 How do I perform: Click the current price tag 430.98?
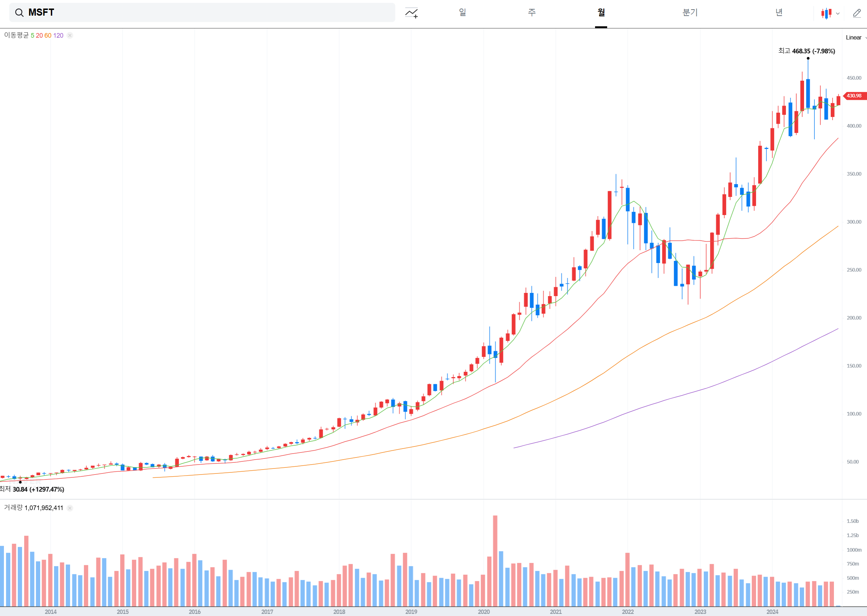(x=855, y=96)
